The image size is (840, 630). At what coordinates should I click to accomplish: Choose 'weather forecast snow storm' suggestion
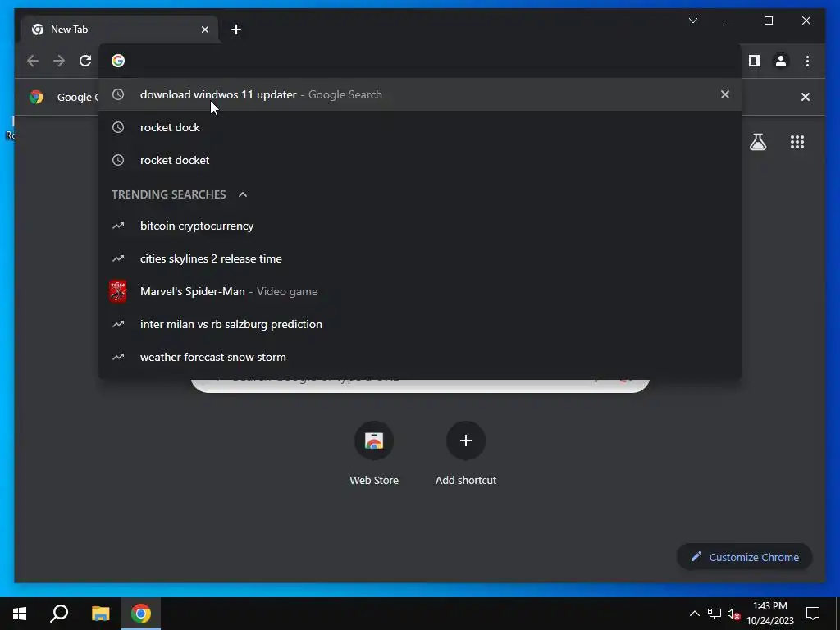click(x=420, y=356)
